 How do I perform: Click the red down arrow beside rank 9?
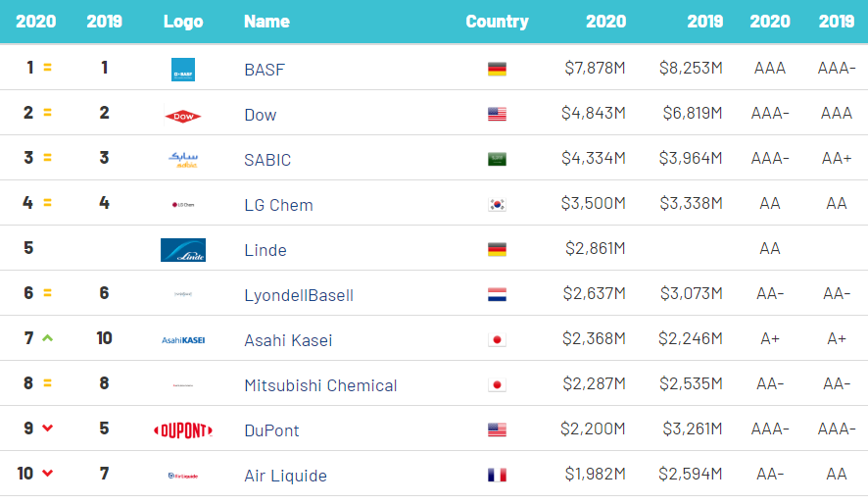click(47, 429)
